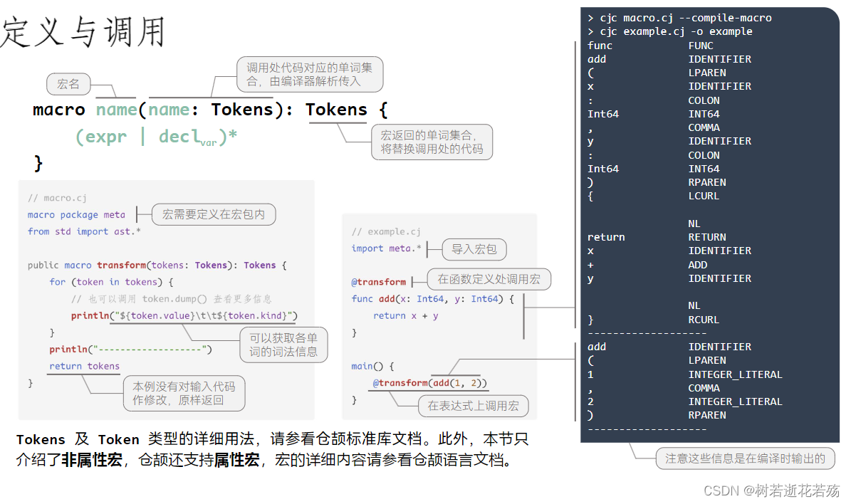
Task: Click the 'LCURL' token kind in terminal
Action: (704, 196)
